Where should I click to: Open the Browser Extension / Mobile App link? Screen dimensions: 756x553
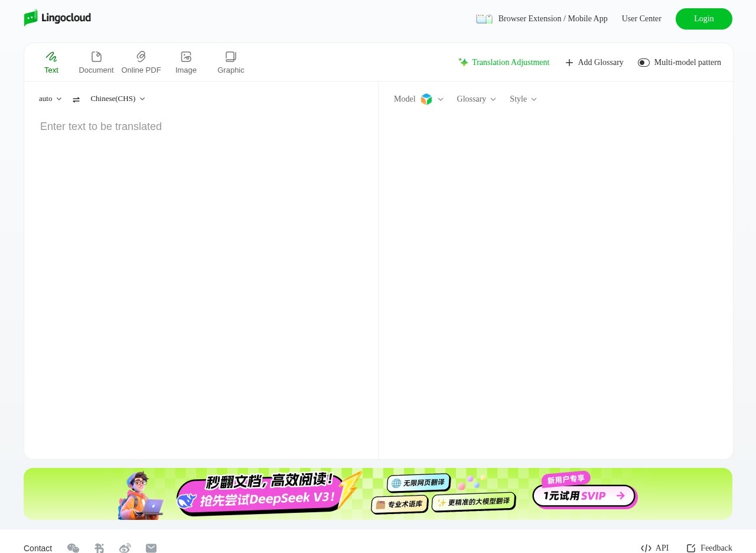coord(552,18)
